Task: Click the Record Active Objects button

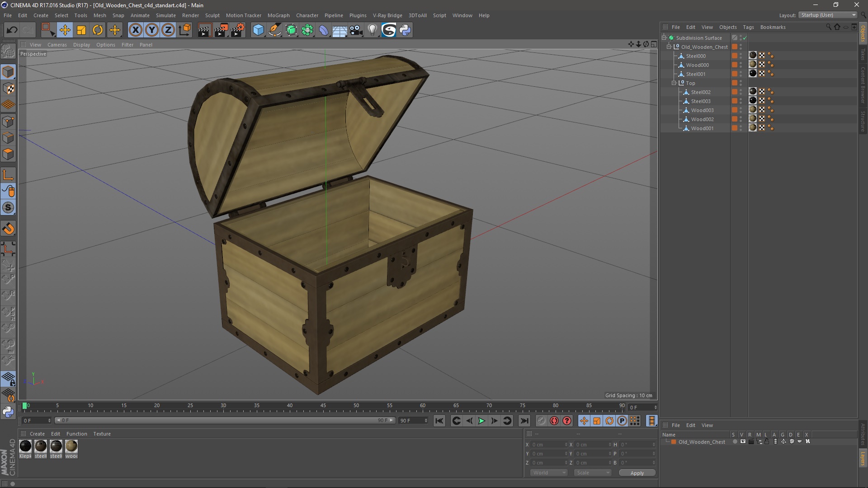Action: click(541, 421)
